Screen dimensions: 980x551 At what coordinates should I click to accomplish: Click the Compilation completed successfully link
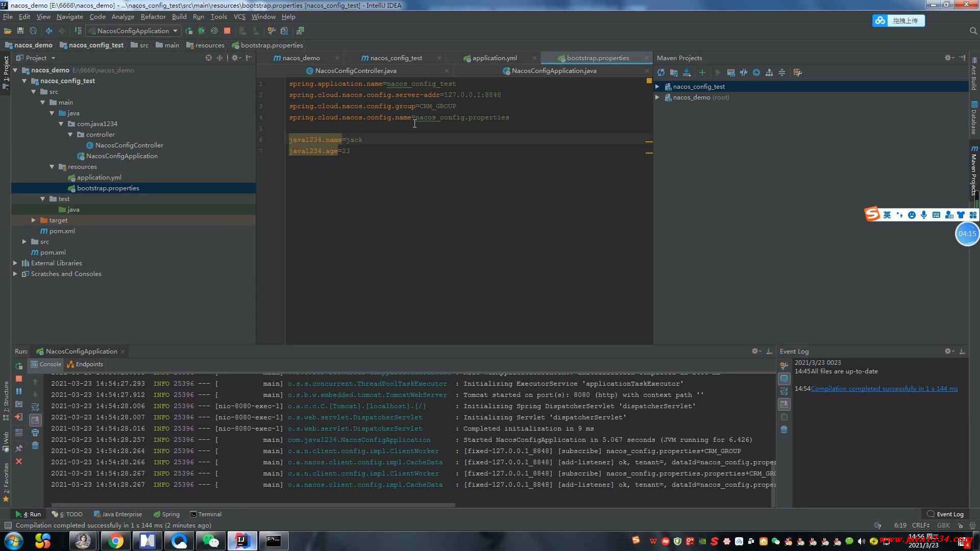click(x=884, y=389)
